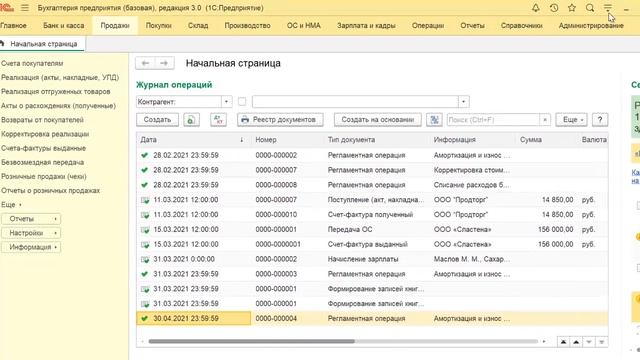The width and height of the screenshot is (640, 360).
Task: Switch to the Начальная страница tab
Action: point(42,44)
